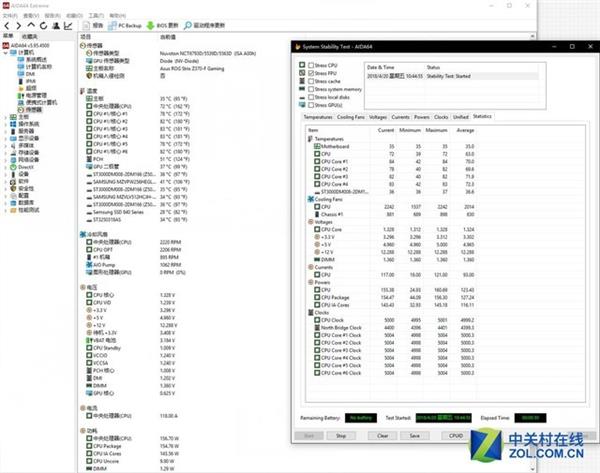Switch to the Voltages tab
600x473 pixels.
tap(378, 117)
